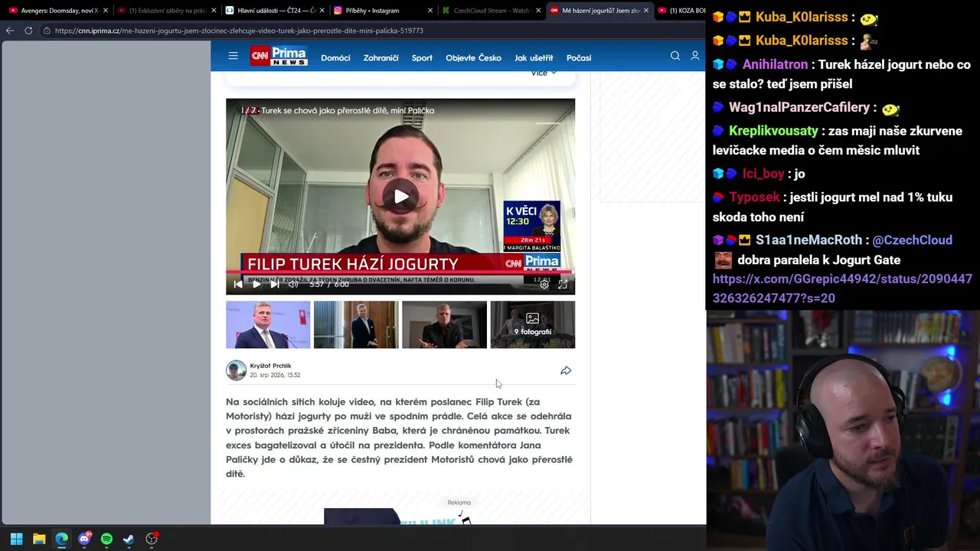Open the third gallery photo of gesturing man

444,324
